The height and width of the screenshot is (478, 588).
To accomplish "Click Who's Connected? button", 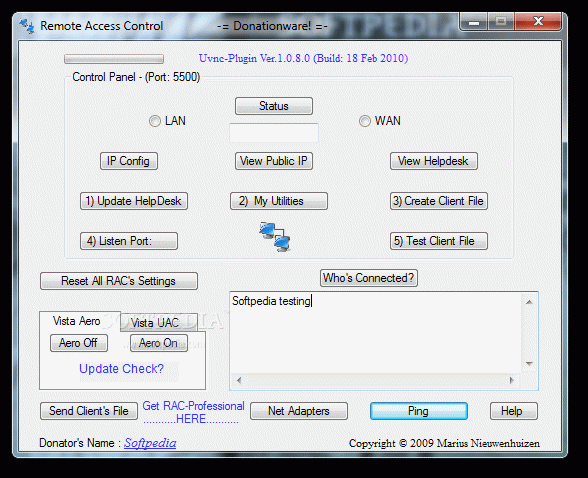I will coord(369,278).
